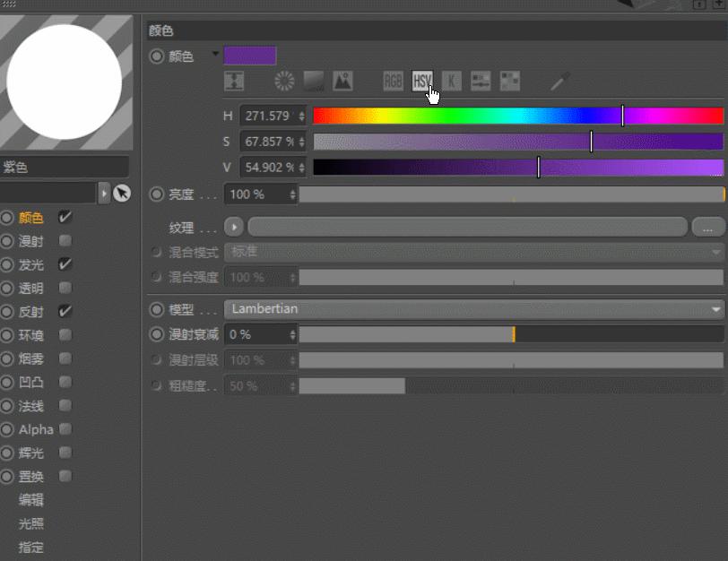Expand the 颜色 color disclosure triangle
This screenshot has height=561, width=728.
click(x=213, y=55)
